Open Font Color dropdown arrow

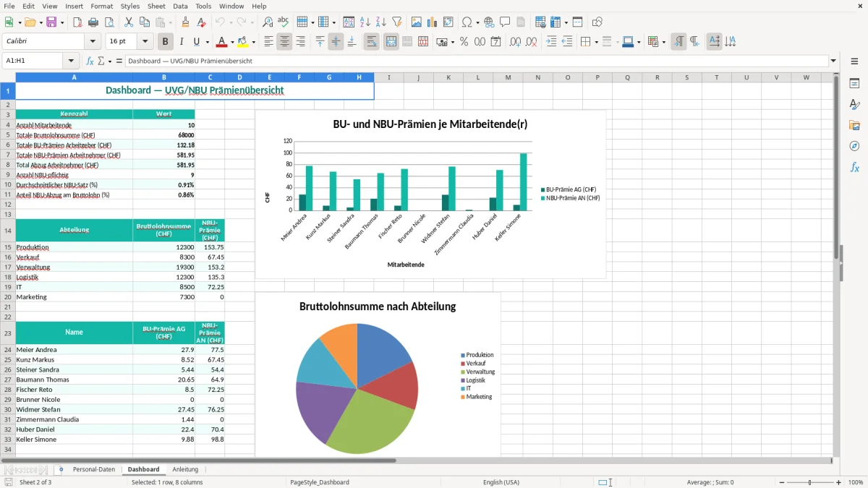(x=232, y=42)
